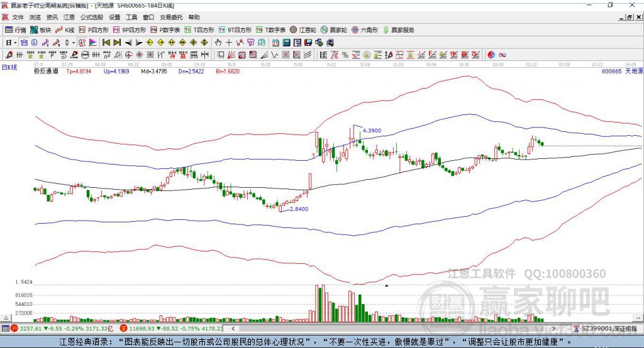This screenshot has height=348, width=644.
Task: Expand the candlestick style dropdown arrow
Action: (x=74, y=43)
